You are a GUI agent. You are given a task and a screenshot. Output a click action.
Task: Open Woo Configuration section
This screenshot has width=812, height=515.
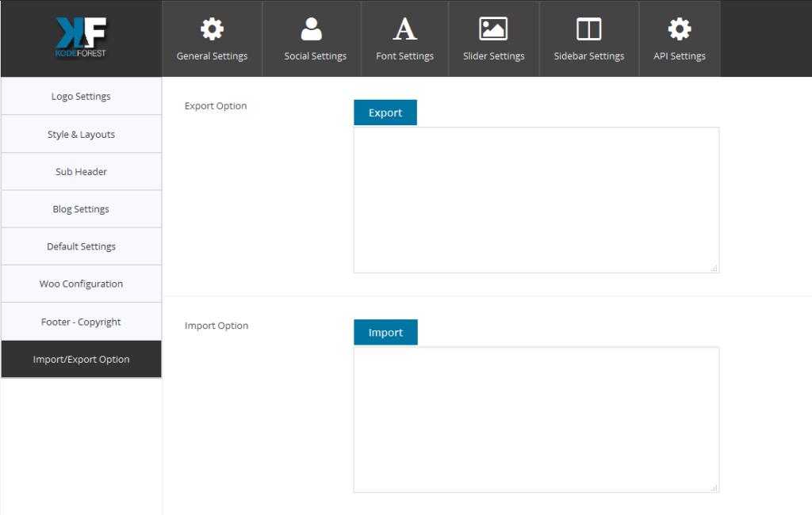coord(82,284)
